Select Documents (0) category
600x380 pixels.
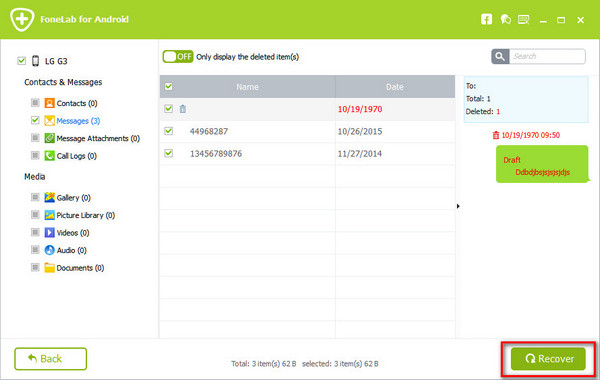coord(80,268)
